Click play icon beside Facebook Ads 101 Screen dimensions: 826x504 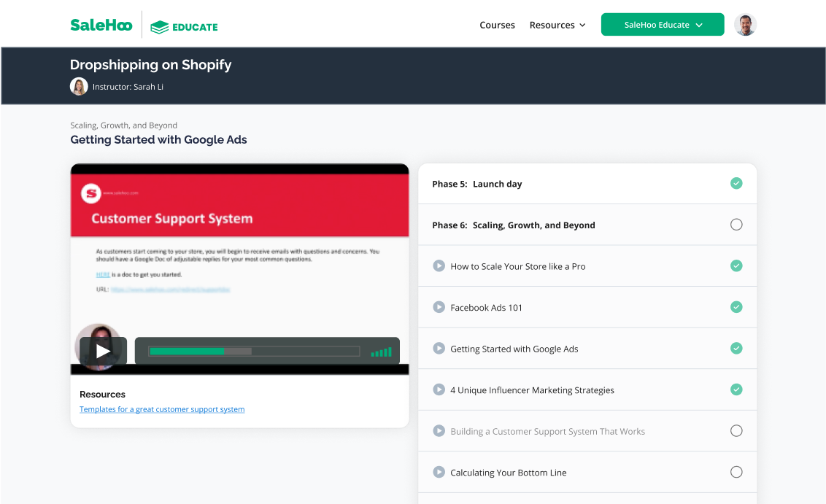(x=439, y=307)
